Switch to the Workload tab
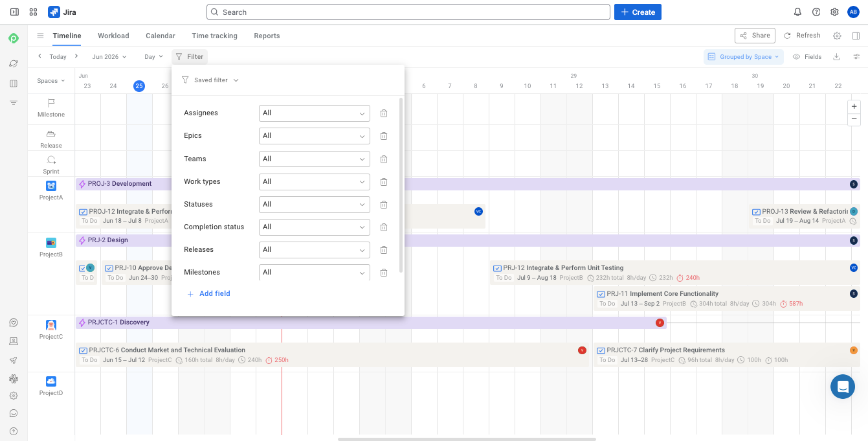The image size is (868, 441). click(113, 36)
